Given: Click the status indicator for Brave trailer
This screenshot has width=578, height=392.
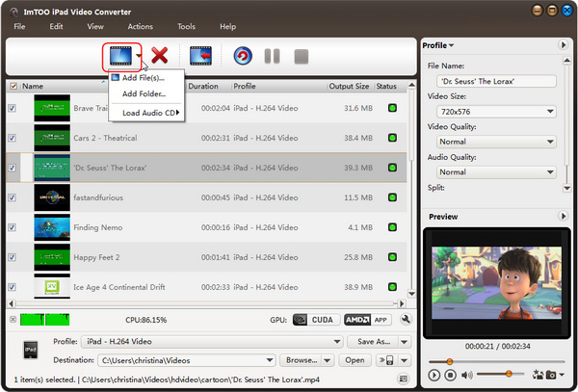Looking at the screenshot, I should point(392,108).
